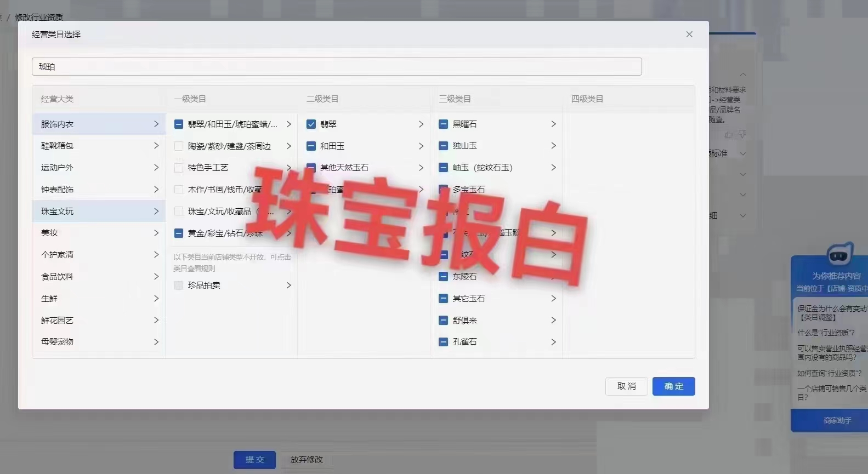868x474 pixels.
Task: Confirm selection with 确定 button
Action: point(674,386)
